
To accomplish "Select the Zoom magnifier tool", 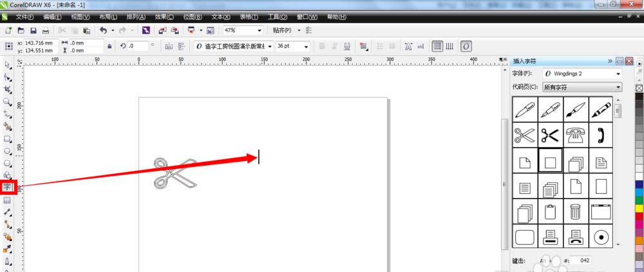I will point(7,101).
